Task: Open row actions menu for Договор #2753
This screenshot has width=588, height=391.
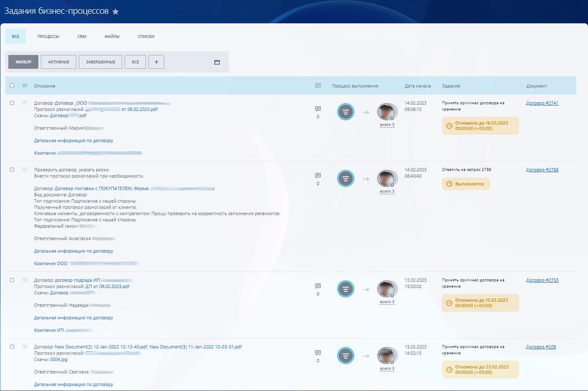Action: 25,280
